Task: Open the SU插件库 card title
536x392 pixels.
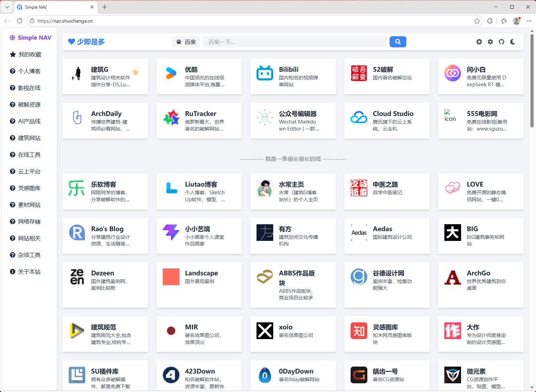Action: click(x=105, y=371)
